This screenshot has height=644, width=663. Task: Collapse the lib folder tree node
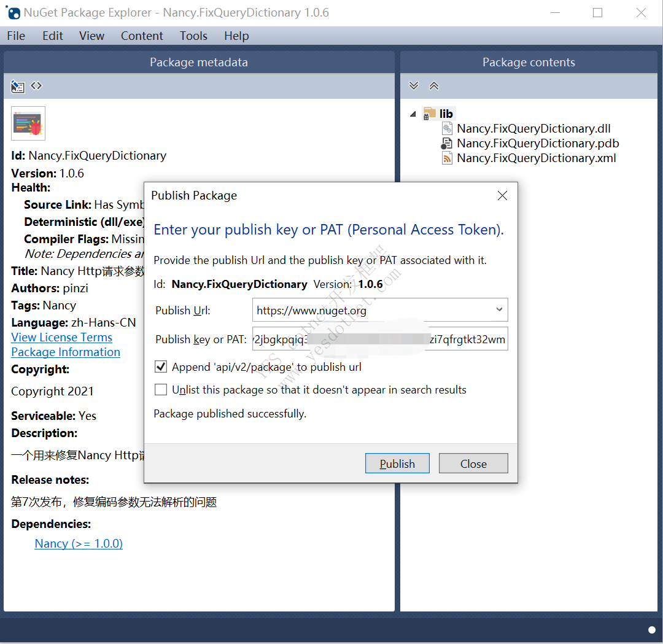(x=413, y=114)
